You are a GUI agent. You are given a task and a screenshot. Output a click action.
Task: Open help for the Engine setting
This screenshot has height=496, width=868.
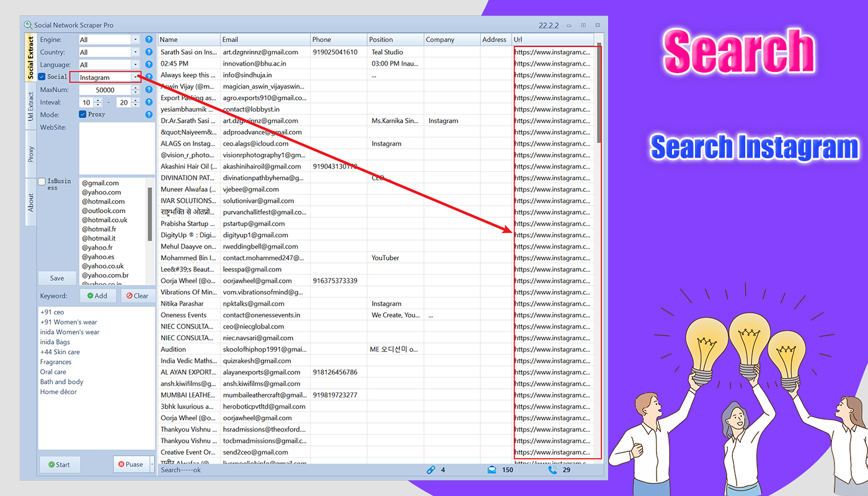tap(148, 39)
